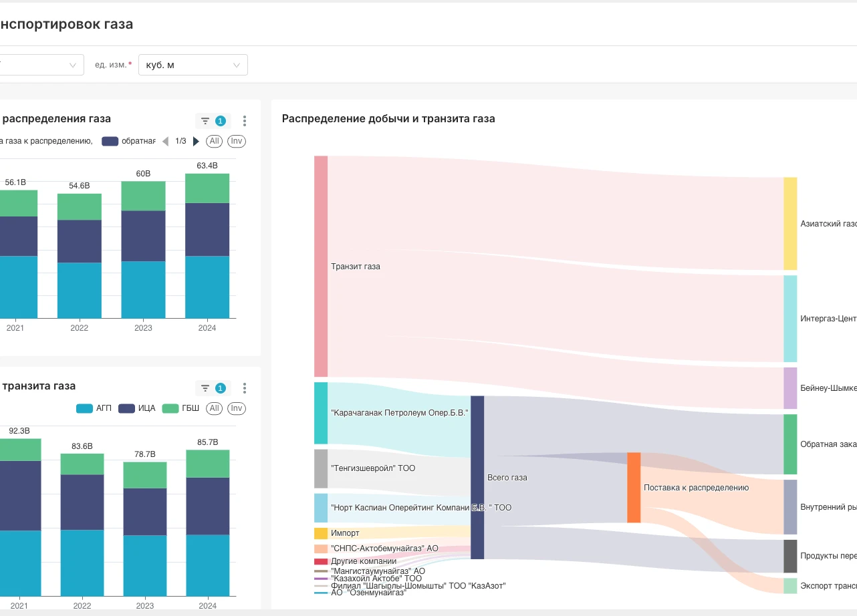Toggle the АГП legend series
The height and width of the screenshot is (616, 857).
coord(94,408)
